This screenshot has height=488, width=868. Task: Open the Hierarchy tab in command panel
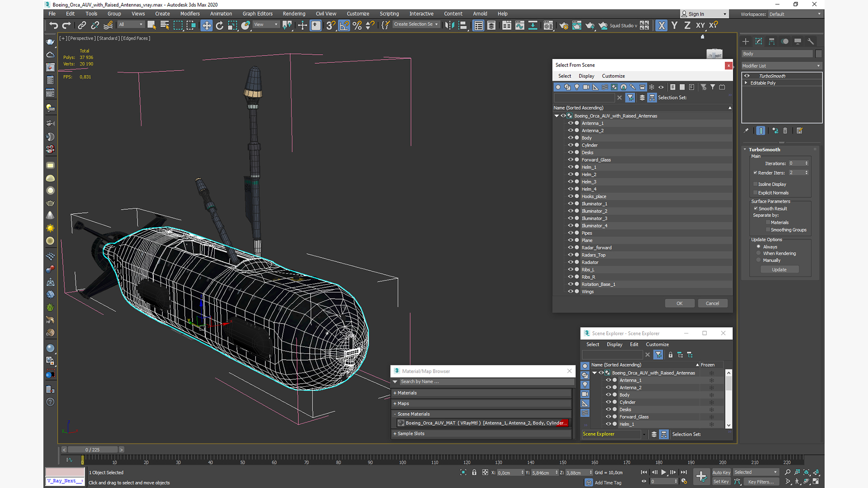point(772,41)
